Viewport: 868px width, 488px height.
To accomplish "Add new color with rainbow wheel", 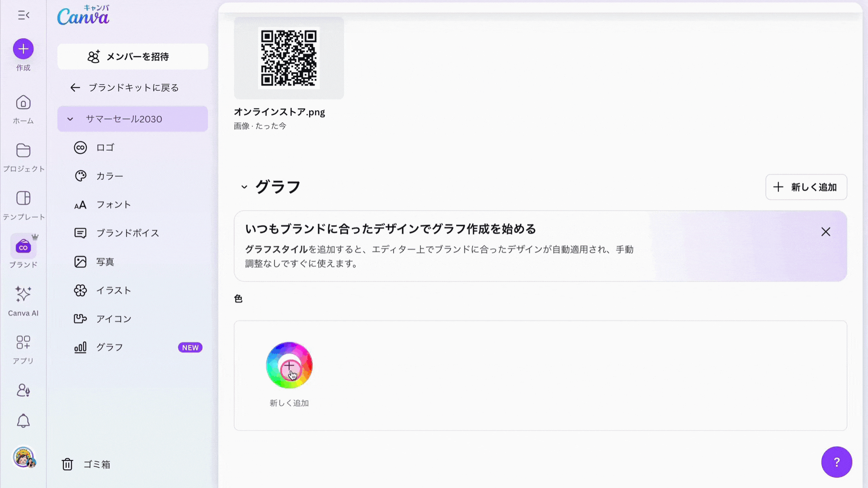I will (289, 365).
